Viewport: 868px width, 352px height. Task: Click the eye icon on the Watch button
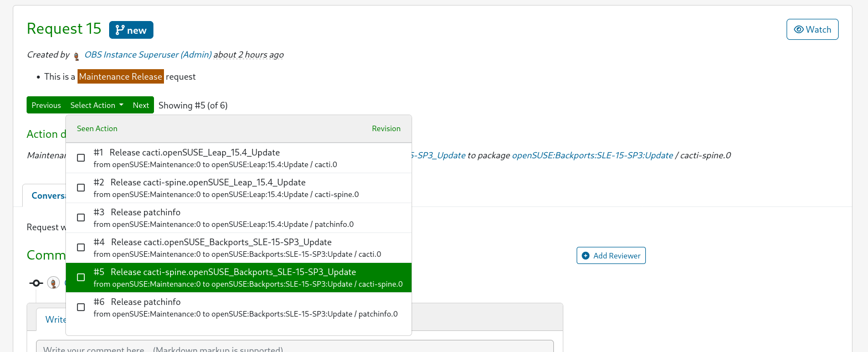click(x=800, y=29)
